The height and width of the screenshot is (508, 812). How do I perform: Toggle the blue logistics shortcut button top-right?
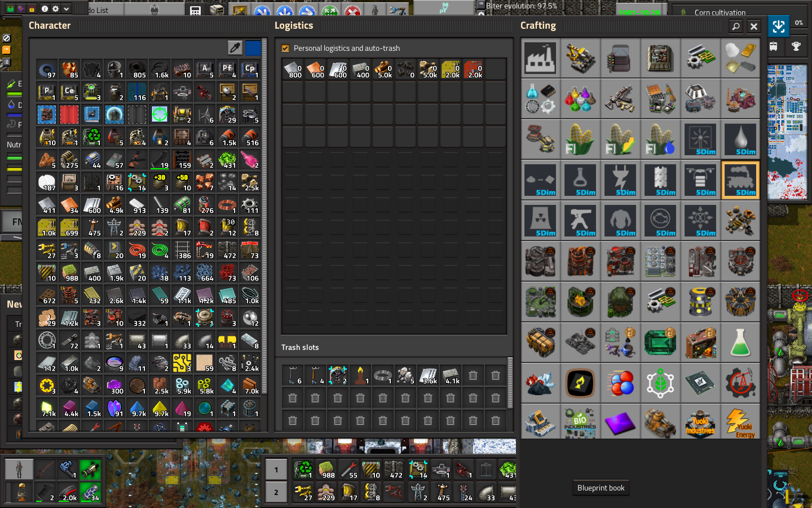coord(778,26)
